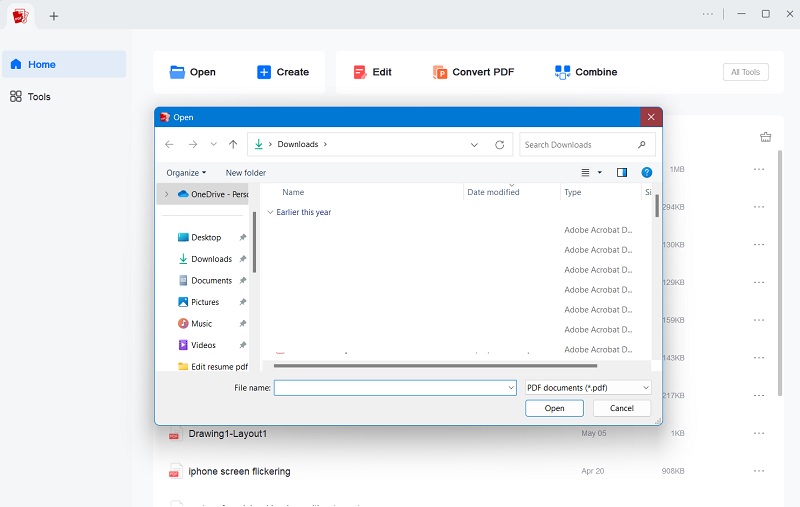This screenshot has width=800, height=507.
Task: Open the view options dropdown arrow
Action: 599,172
